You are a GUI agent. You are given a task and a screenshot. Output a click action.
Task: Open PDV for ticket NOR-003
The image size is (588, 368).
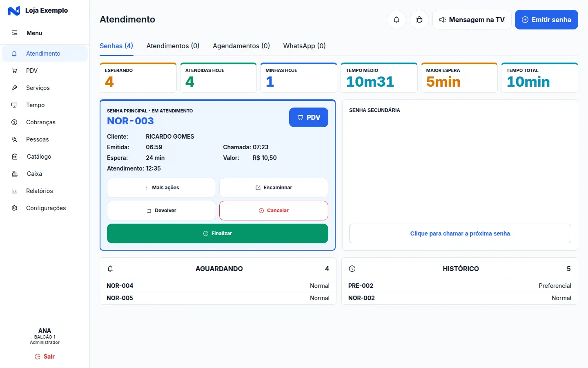pyautogui.click(x=309, y=117)
